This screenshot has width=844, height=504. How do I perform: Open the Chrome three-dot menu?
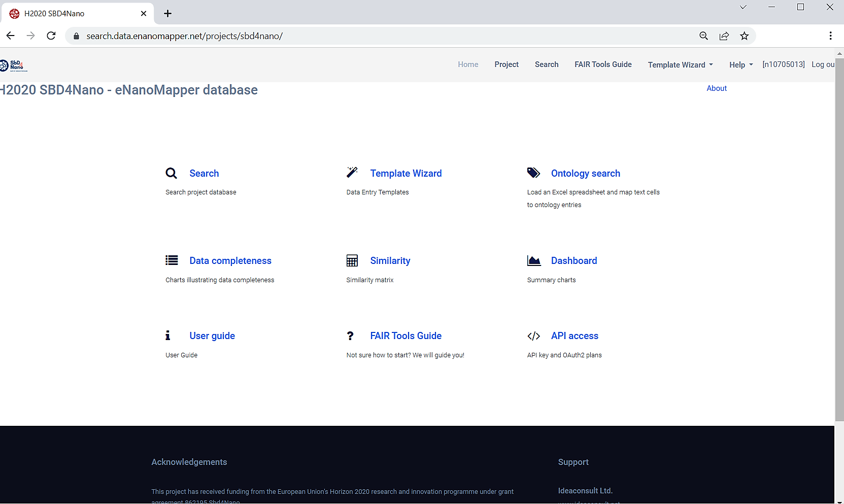(830, 36)
